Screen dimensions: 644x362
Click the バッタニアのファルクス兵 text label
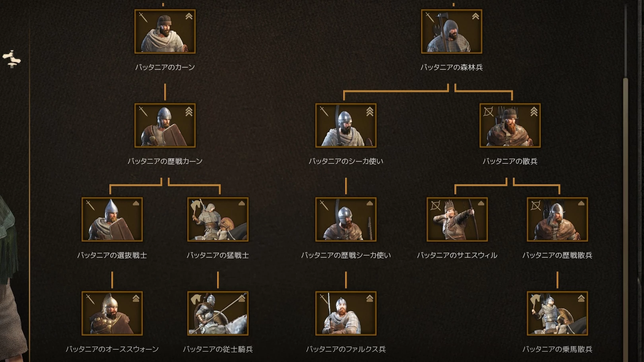point(346,349)
